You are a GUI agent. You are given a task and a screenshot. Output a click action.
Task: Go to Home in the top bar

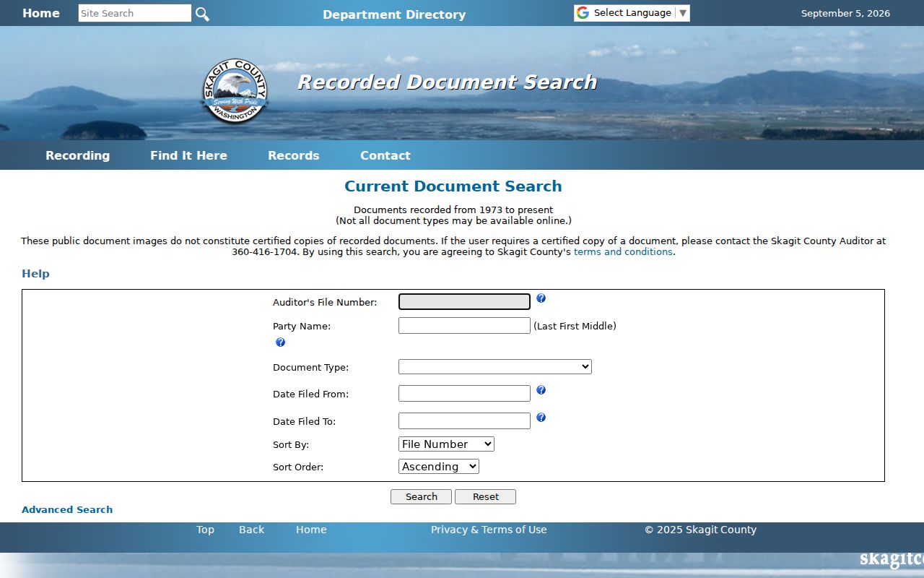(41, 13)
